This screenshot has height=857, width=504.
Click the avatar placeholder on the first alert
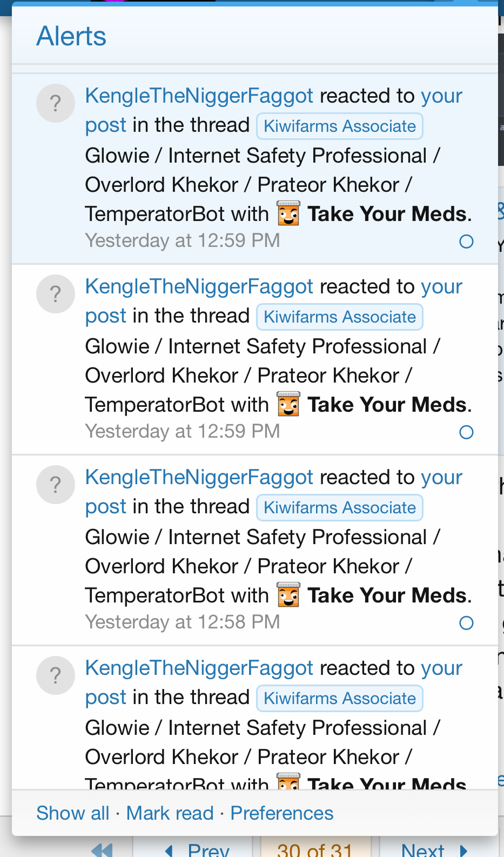pyautogui.click(x=55, y=103)
